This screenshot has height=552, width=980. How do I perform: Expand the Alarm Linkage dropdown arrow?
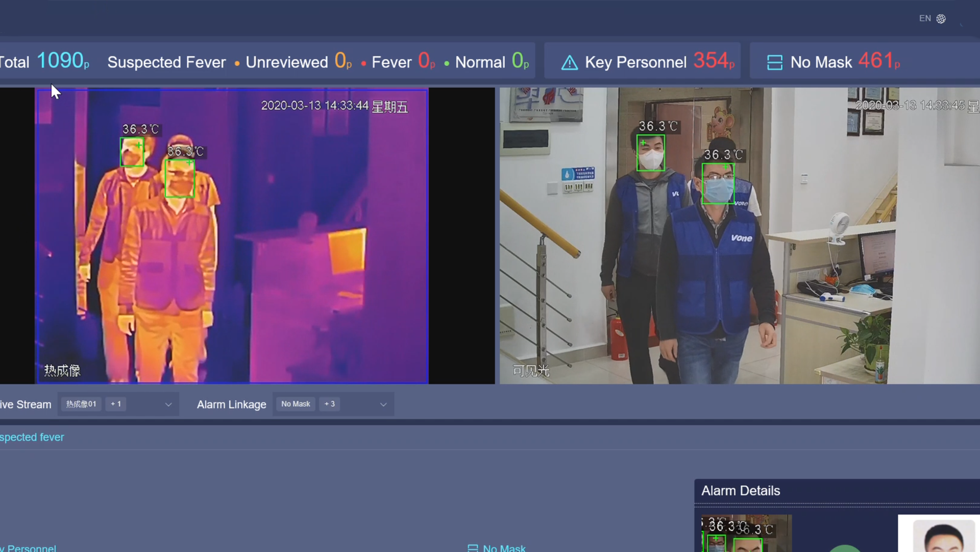(383, 404)
